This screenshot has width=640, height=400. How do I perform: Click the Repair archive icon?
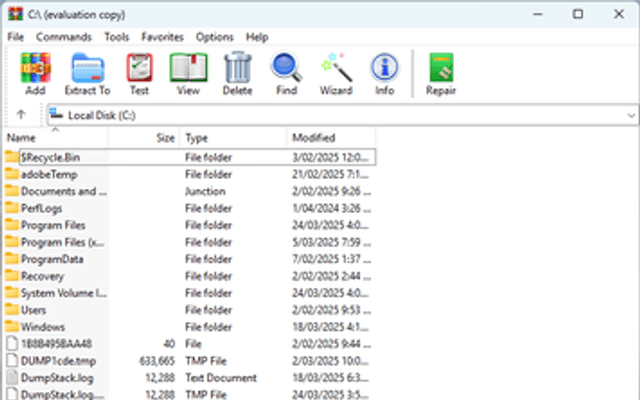(441, 68)
